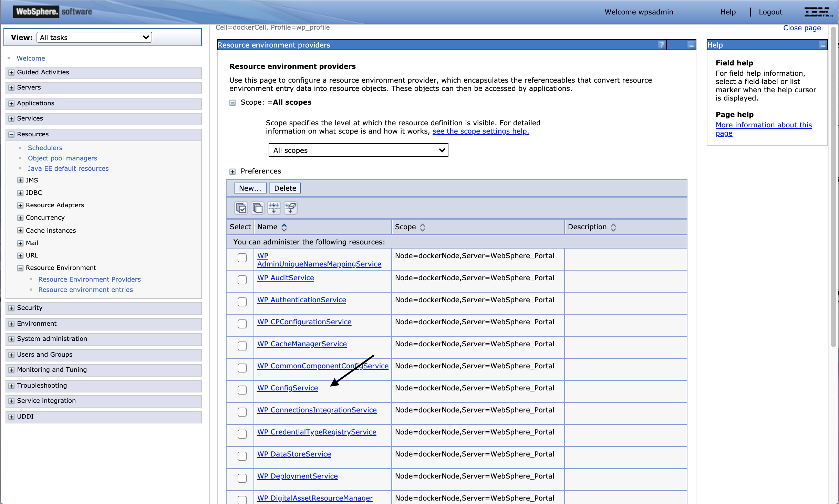
Task: Deselect all items with the deselect icon
Action: 257,208
